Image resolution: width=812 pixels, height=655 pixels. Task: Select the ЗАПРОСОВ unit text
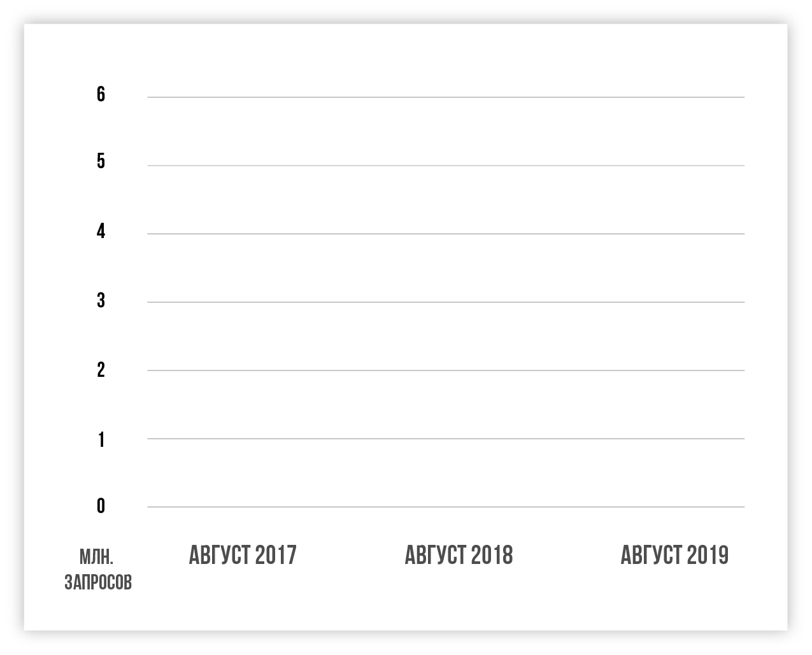[98, 582]
